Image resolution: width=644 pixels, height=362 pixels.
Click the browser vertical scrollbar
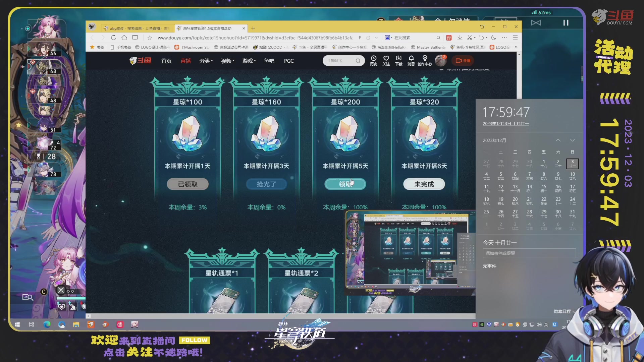519,75
